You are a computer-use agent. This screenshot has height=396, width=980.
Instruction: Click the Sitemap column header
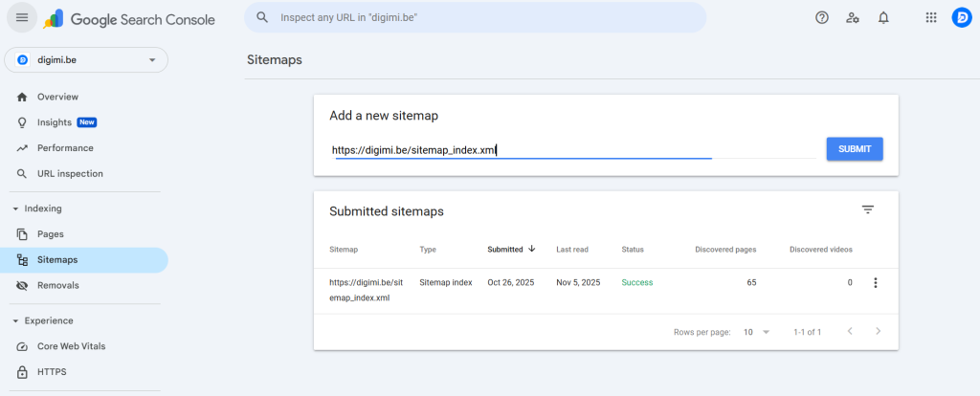344,250
